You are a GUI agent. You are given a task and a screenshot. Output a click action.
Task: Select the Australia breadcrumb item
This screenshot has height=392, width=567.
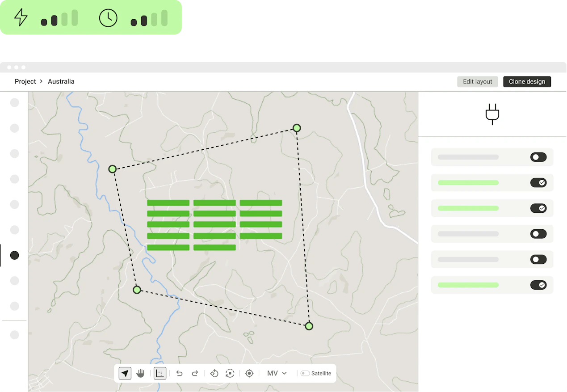click(x=61, y=81)
